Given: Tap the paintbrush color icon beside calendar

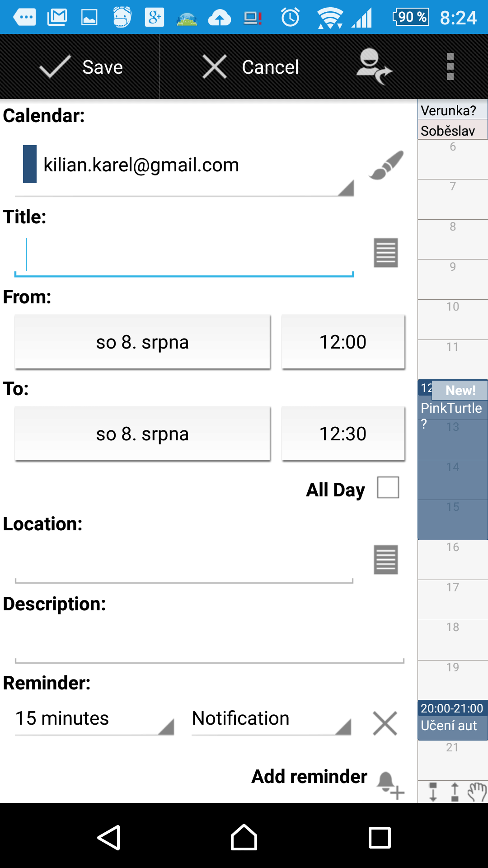Looking at the screenshot, I should click(386, 165).
